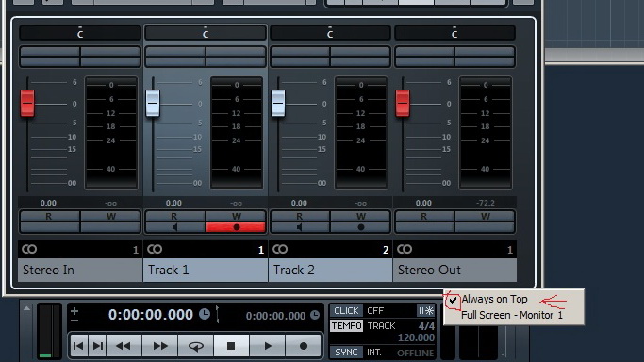Image resolution: width=644 pixels, height=362 pixels.
Task: Disable the red record-enable on Track 1
Action: click(236, 227)
